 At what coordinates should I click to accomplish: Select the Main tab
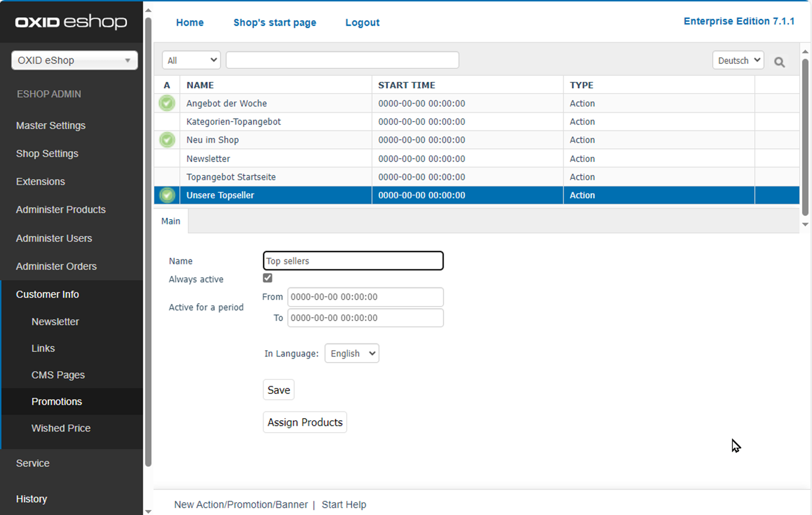pos(171,221)
